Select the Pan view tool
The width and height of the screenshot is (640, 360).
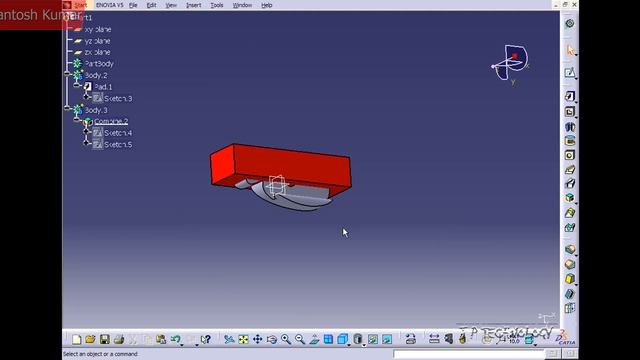tap(258, 339)
